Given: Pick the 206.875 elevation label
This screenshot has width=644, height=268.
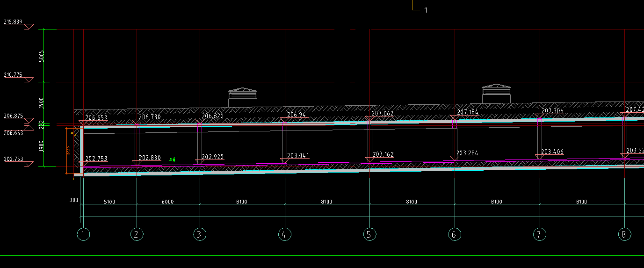Looking at the screenshot, I should (x=13, y=116).
